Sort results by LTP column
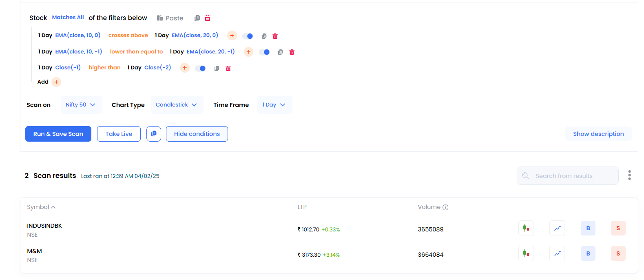The height and width of the screenshot is (280, 644). pyautogui.click(x=302, y=207)
